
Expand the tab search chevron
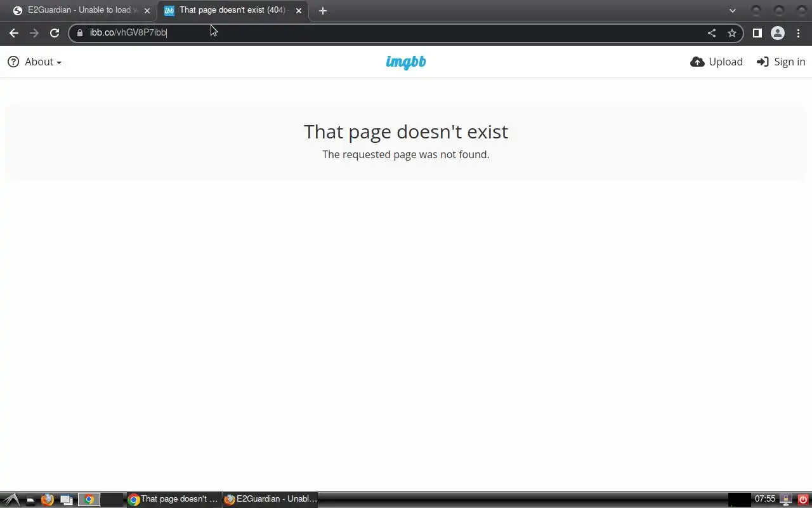[x=733, y=11]
